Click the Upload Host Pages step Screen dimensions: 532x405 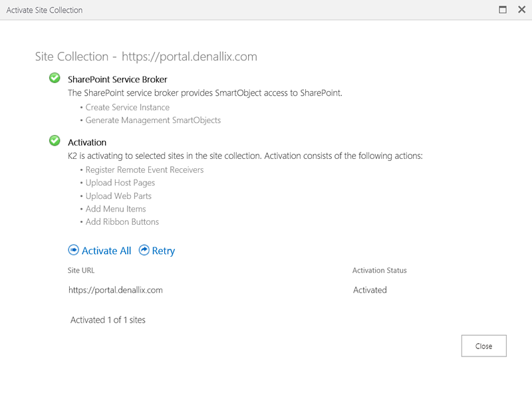click(x=120, y=183)
